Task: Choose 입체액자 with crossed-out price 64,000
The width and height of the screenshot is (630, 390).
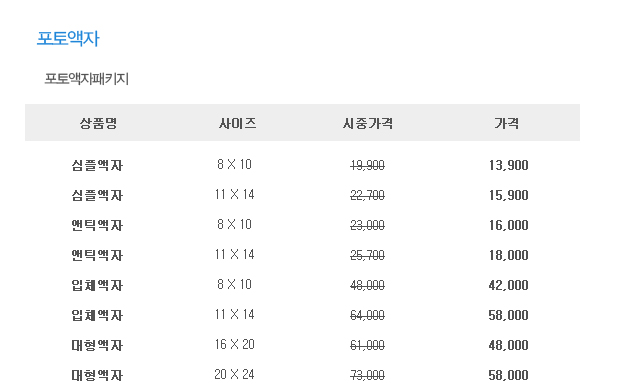Action: 97,315
